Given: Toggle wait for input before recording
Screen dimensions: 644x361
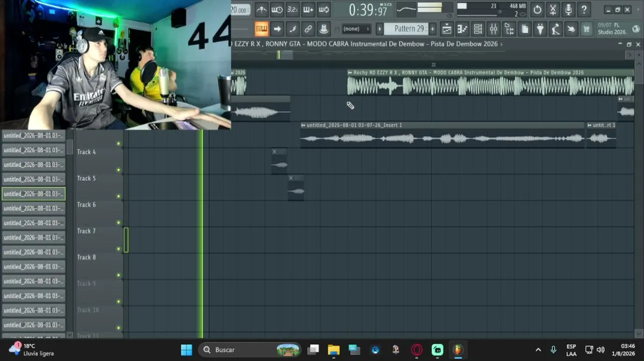Looking at the screenshot, I should point(277,10).
